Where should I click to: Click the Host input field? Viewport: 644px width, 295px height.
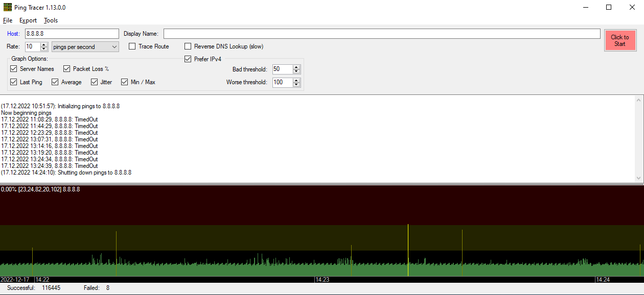pos(72,34)
